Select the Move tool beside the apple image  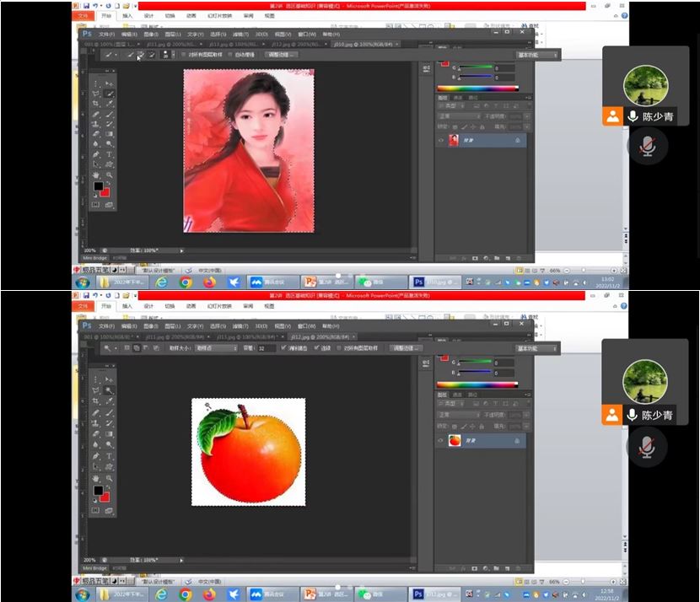point(109,379)
